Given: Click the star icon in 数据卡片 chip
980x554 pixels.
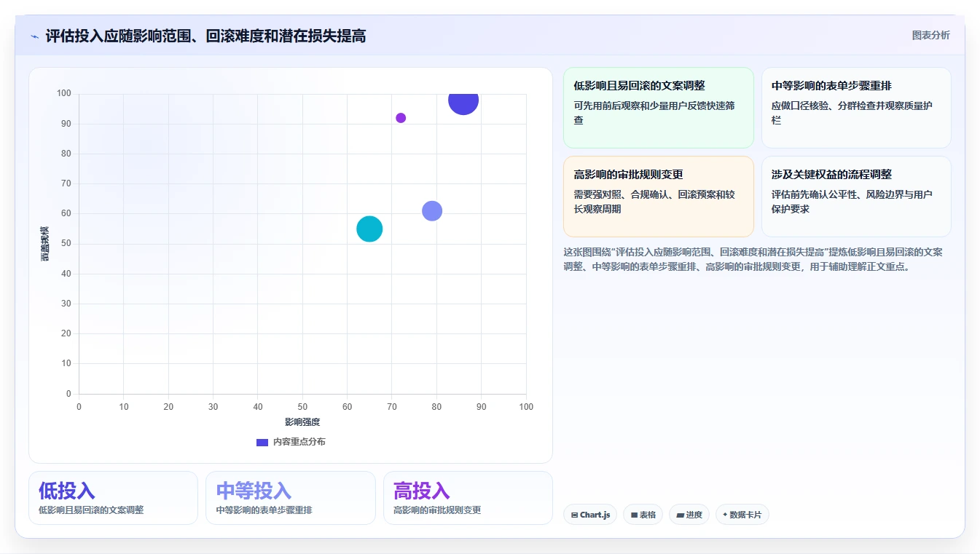Looking at the screenshot, I should point(725,515).
